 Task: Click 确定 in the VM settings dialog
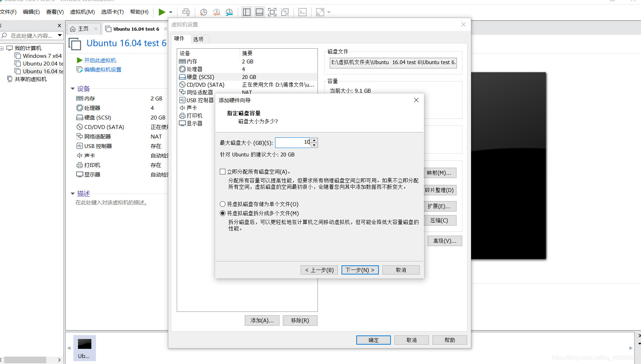374,340
